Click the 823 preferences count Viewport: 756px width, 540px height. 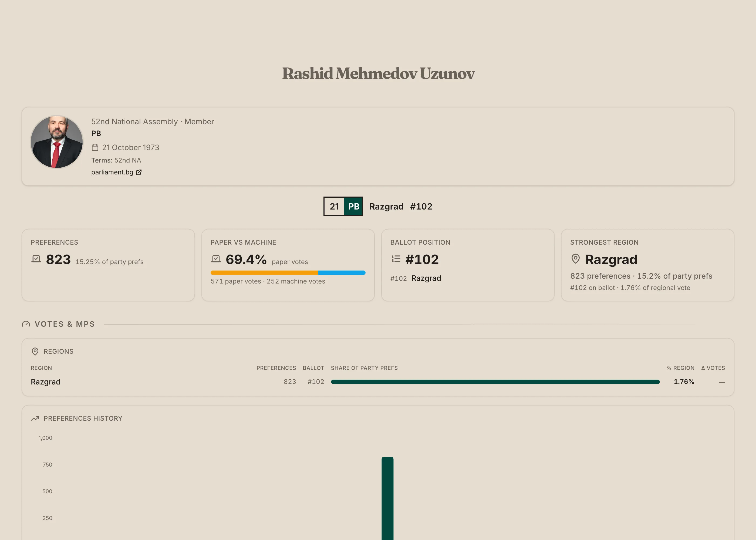click(x=58, y=259)
